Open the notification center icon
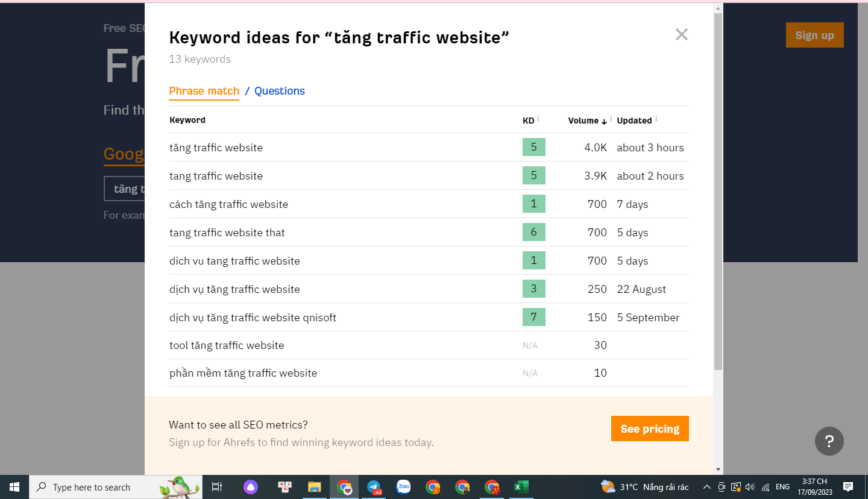 coord(848,487)
